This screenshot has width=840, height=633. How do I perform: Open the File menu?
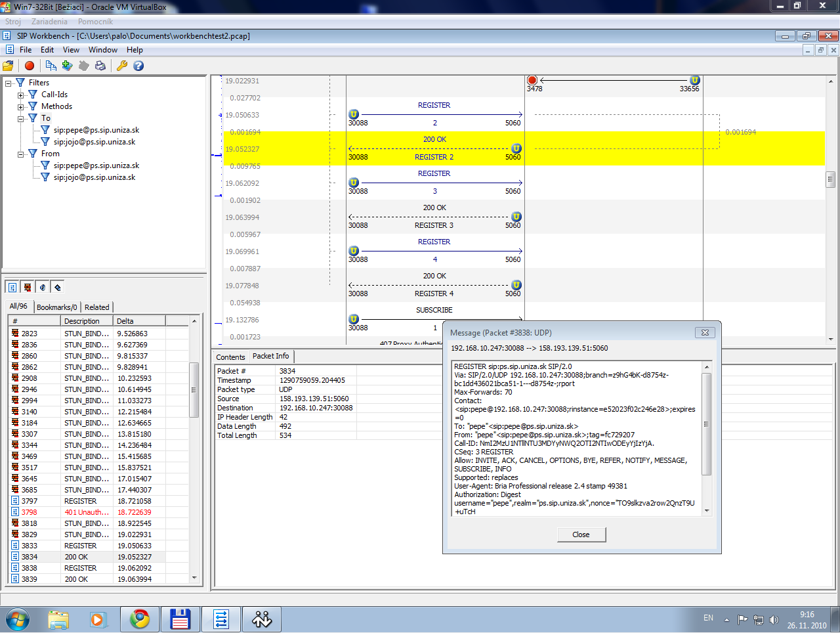[x=26, y=50]
